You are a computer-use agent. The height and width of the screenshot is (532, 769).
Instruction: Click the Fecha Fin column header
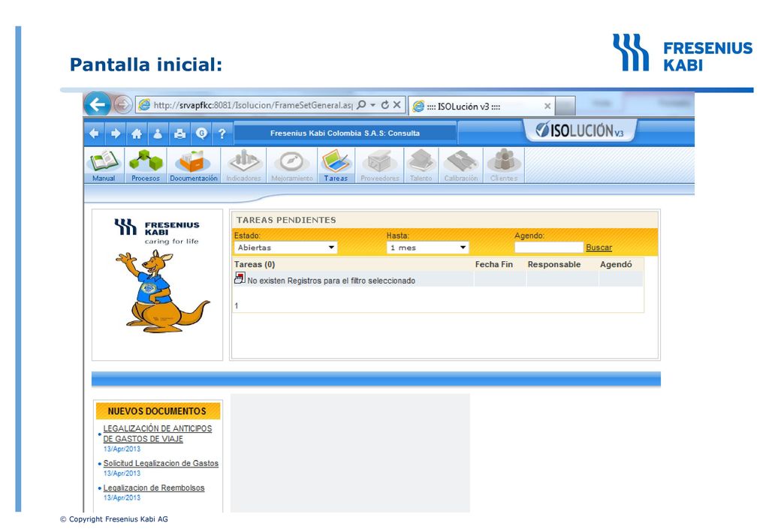pos(494,265)
